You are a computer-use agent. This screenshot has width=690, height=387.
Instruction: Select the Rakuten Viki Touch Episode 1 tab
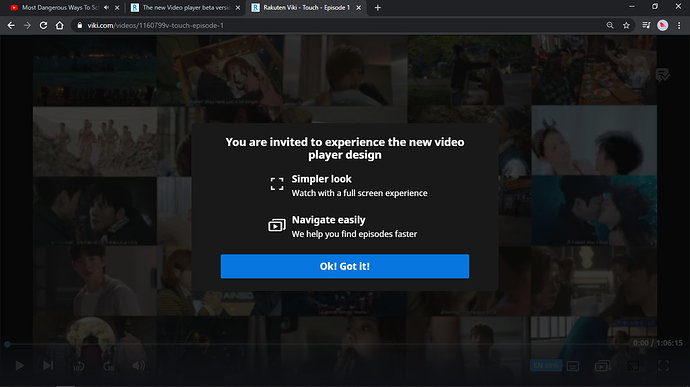click(306, 7)
